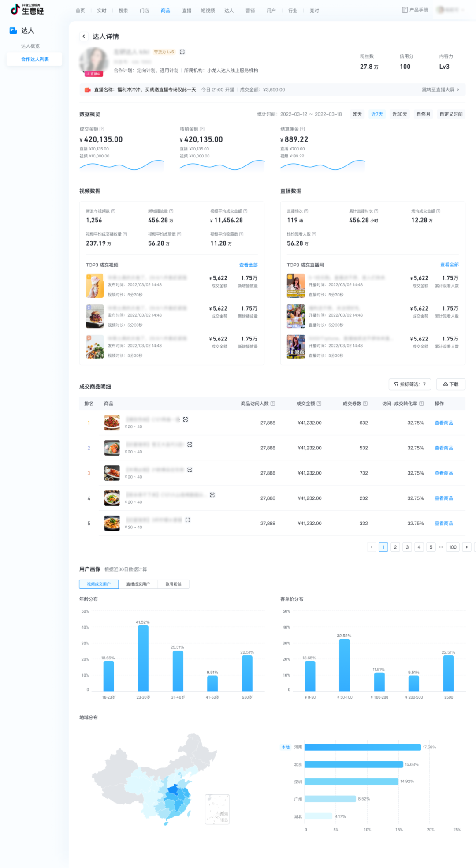Click the 下载 download button
The height and width of the screenshot is (868, 476).
point(450,384)
